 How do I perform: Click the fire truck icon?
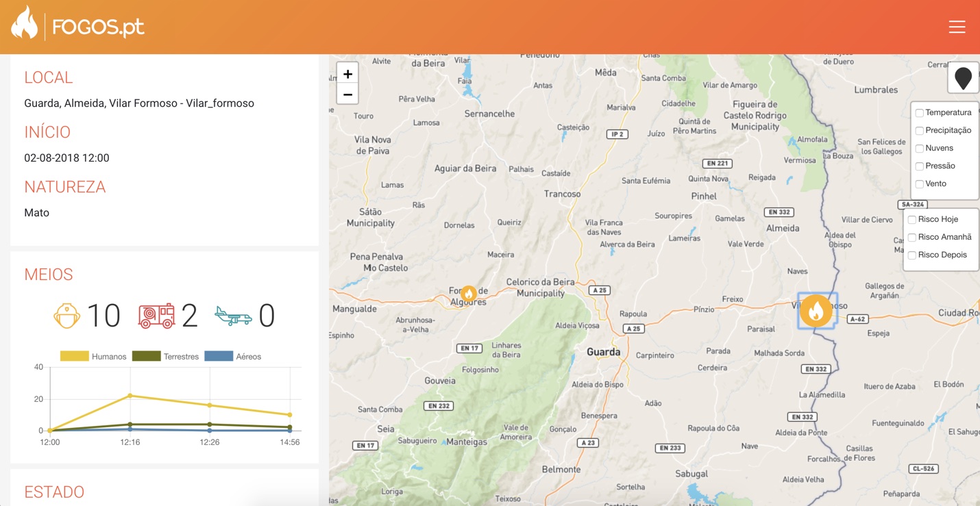(x=156, y=316)
